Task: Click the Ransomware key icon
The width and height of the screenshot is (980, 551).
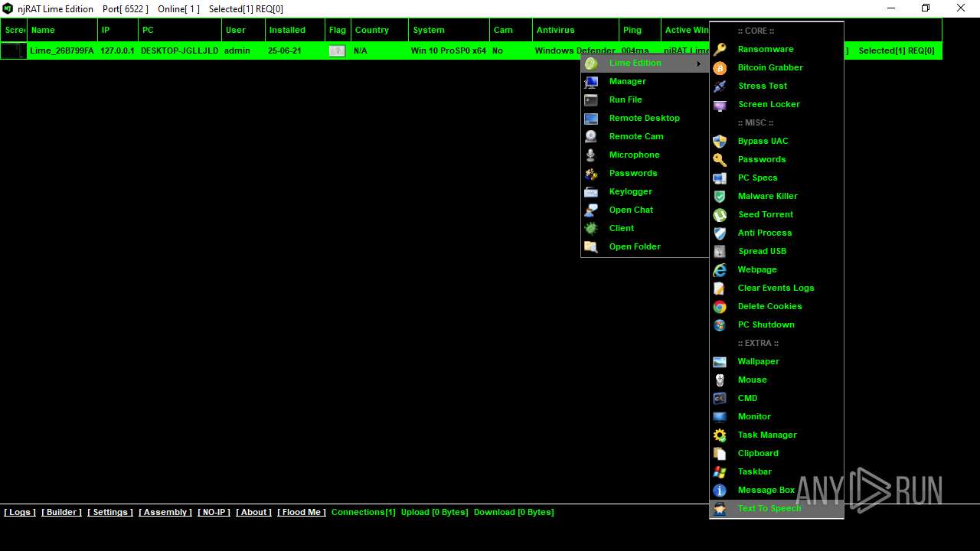Action: click(720, 49)
